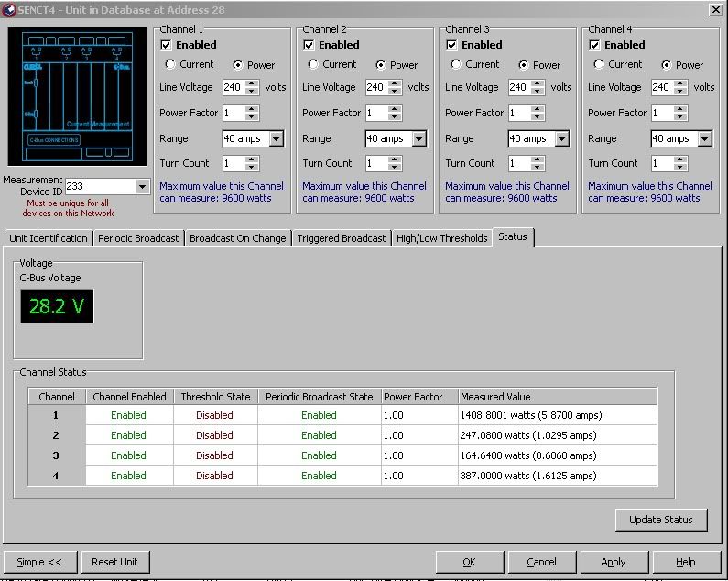728x581 pixels.
Task: Switch to Triggered Broadcast tab
Action: click(x=342, y=238)
